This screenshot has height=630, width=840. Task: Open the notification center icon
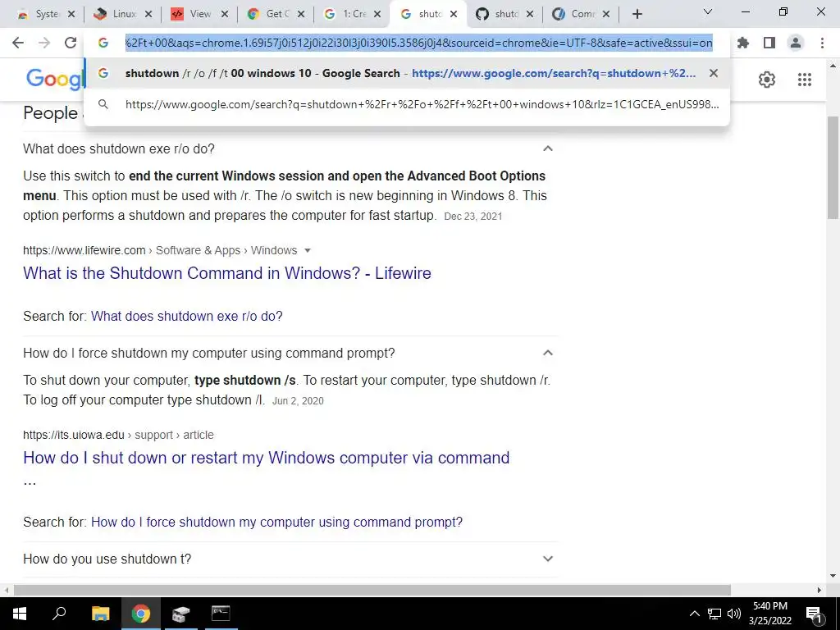click(813, 614)
